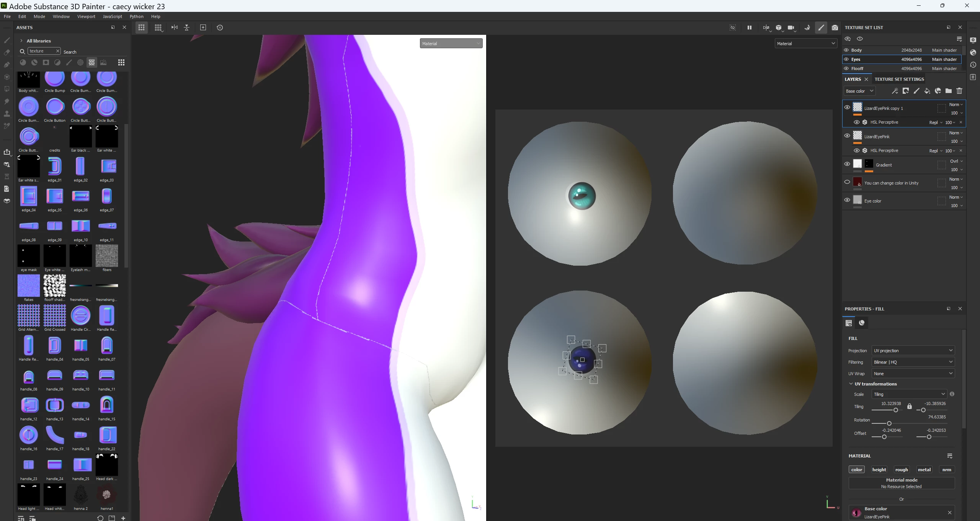The image size is (980, 521).
Task: Click the add folder icon in Layers
Action: click(948, 91)
